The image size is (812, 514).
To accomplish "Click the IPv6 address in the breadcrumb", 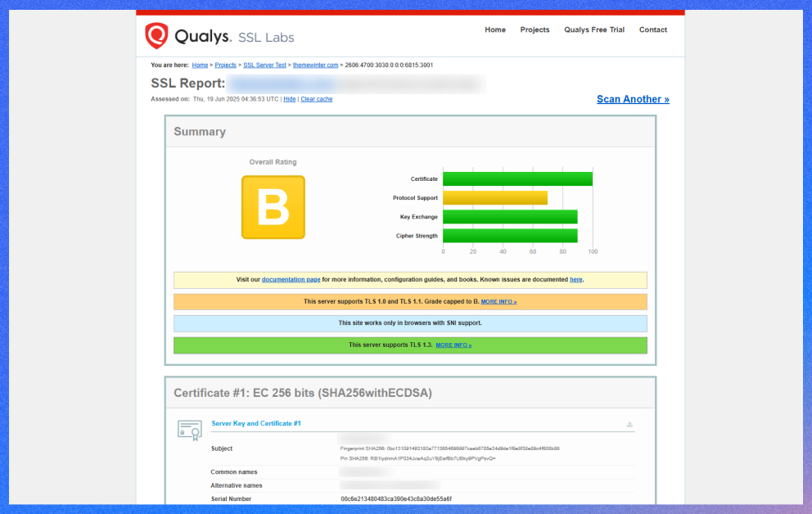I will (389, 65).
